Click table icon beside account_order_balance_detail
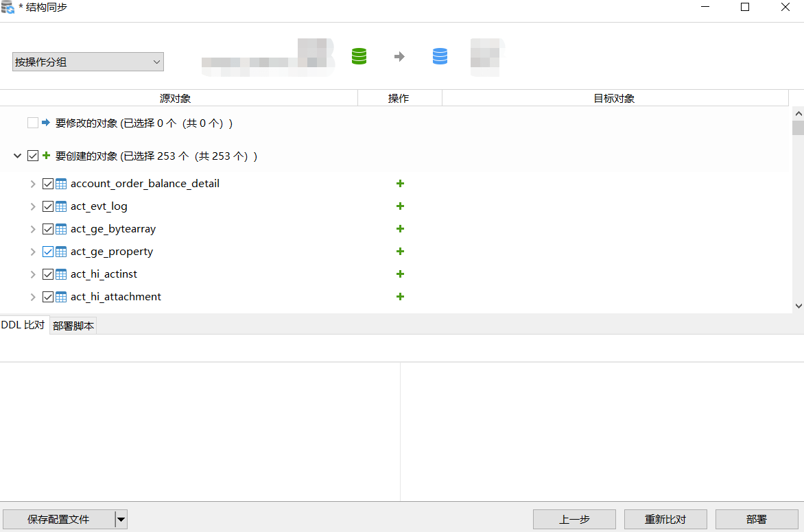 [61, 184]
